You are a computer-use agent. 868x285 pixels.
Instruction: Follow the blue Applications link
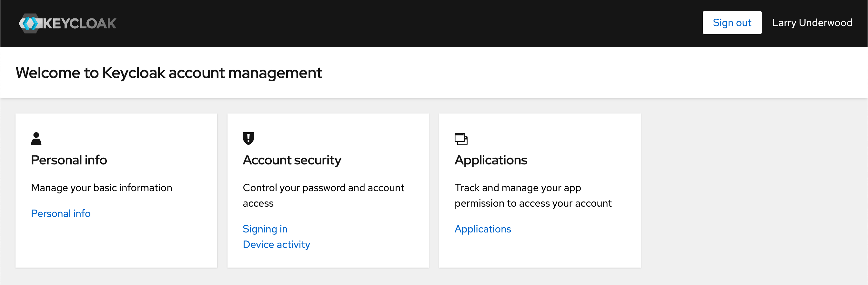(x=482, y=229)
